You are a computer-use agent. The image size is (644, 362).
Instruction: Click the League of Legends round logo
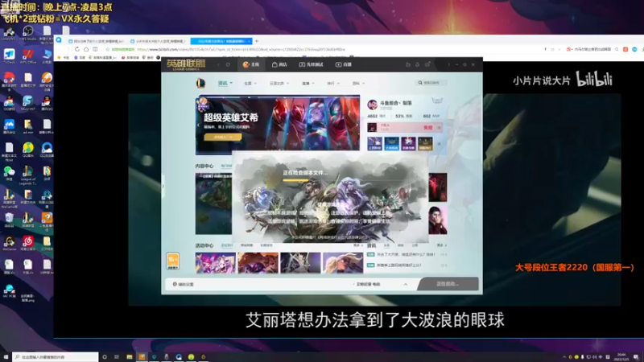coord(200,83)
